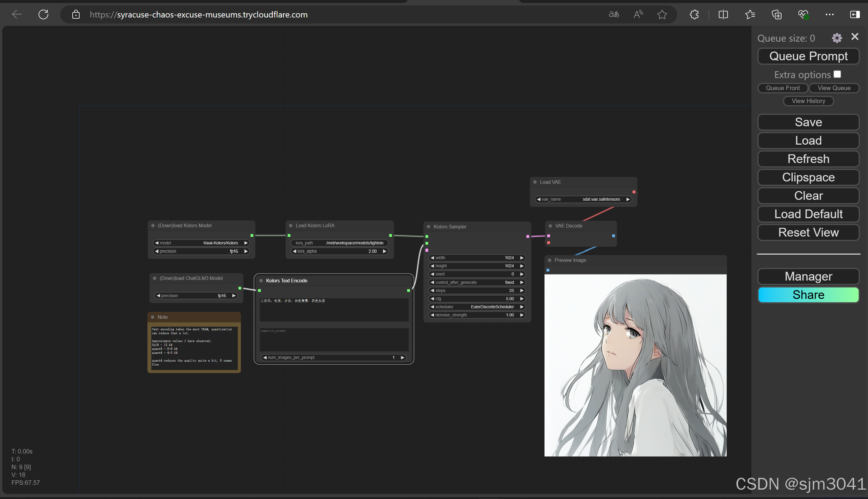Open ComfyUI Manager
This screenshot has height=499, width=868.
(808, 276)
